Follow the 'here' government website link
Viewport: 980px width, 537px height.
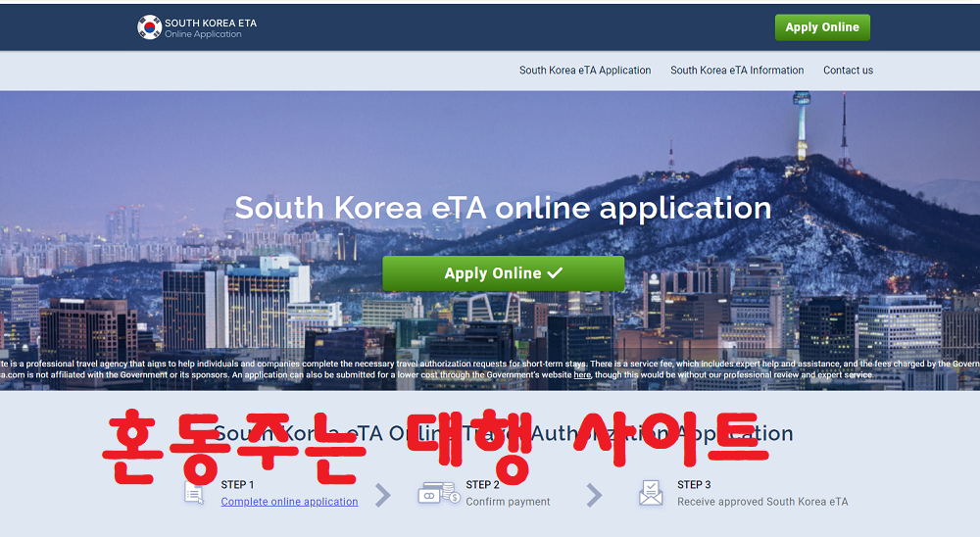coord(582,374)
